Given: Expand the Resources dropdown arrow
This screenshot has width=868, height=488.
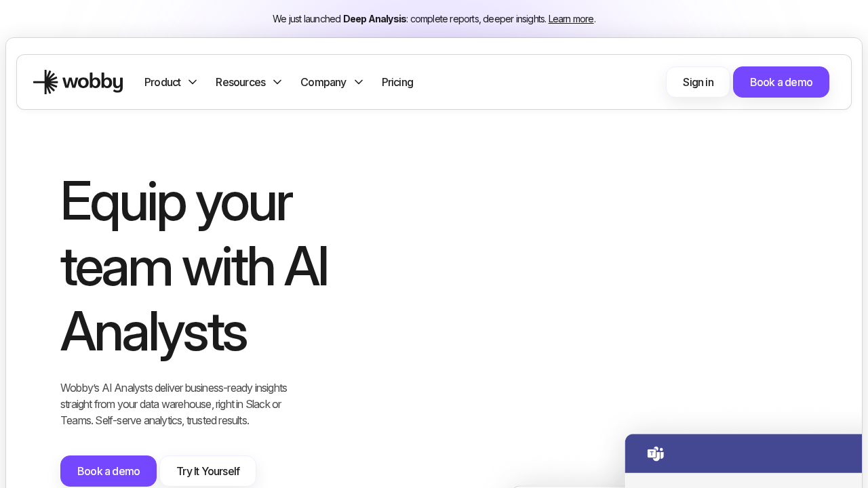Looking at the screenshot, I should (277, 82).
